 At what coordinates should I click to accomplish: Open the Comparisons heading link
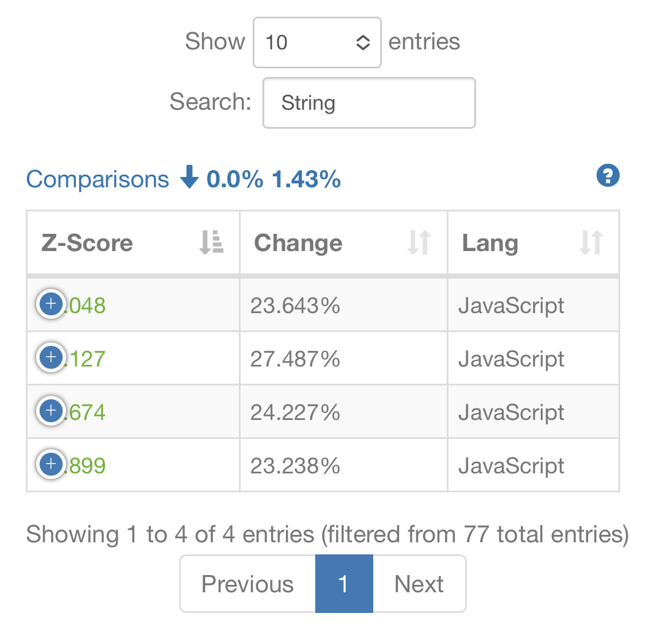tap(98, 179)
